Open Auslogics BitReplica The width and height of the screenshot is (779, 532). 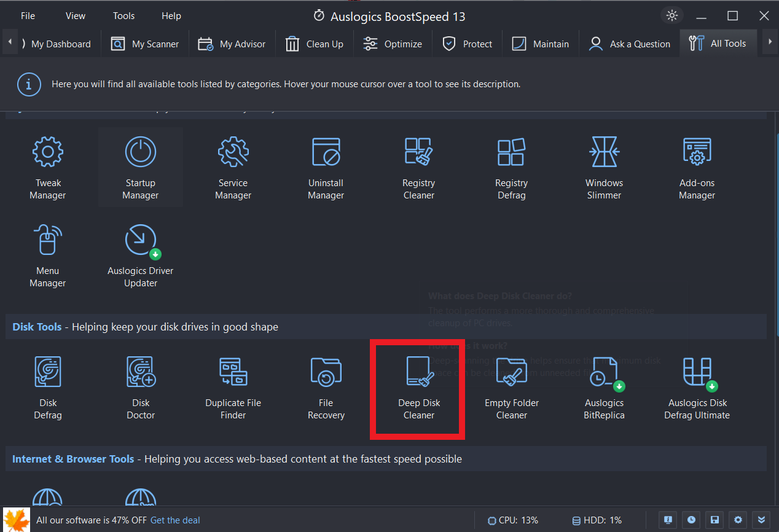[604, 388]
